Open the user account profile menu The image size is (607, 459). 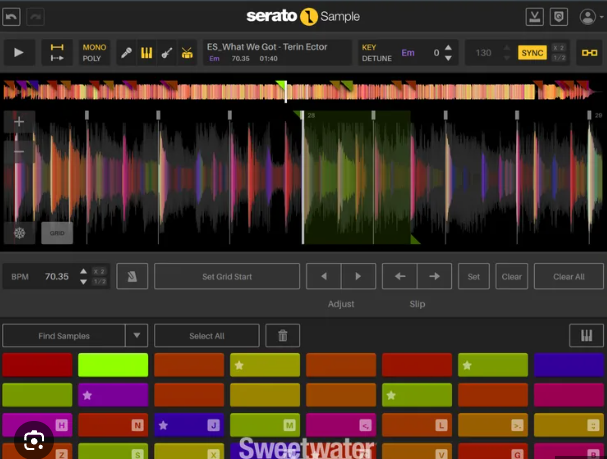(x=591, y=17)
